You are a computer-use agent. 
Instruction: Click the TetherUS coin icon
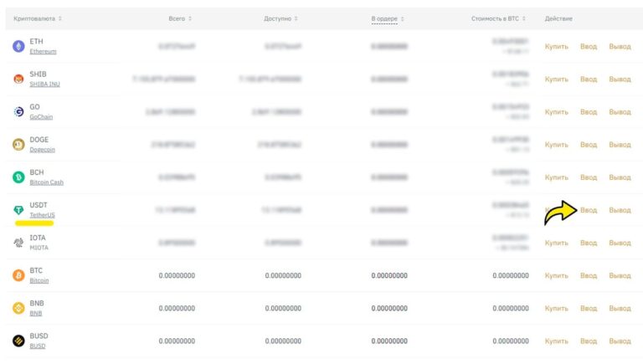point(18,210)
